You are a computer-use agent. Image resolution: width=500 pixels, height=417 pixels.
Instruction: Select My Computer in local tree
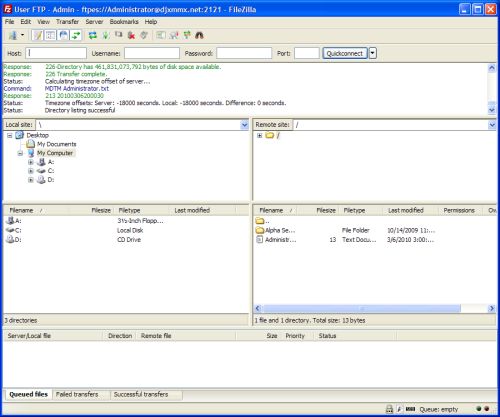pos(55,153)
